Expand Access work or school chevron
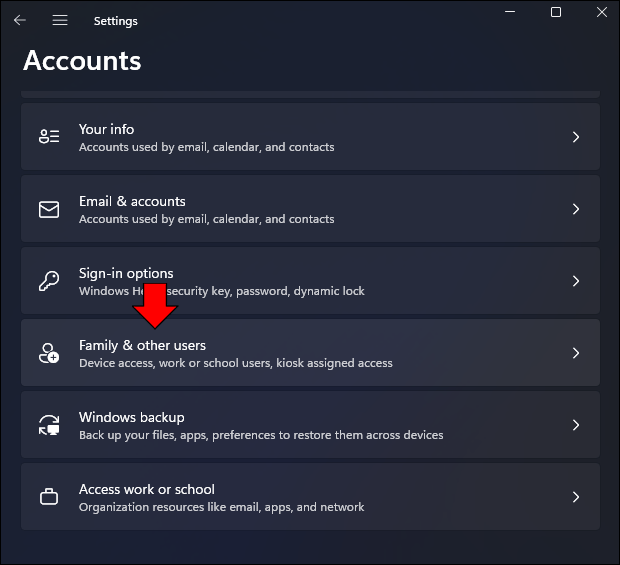 coord(576,497)
